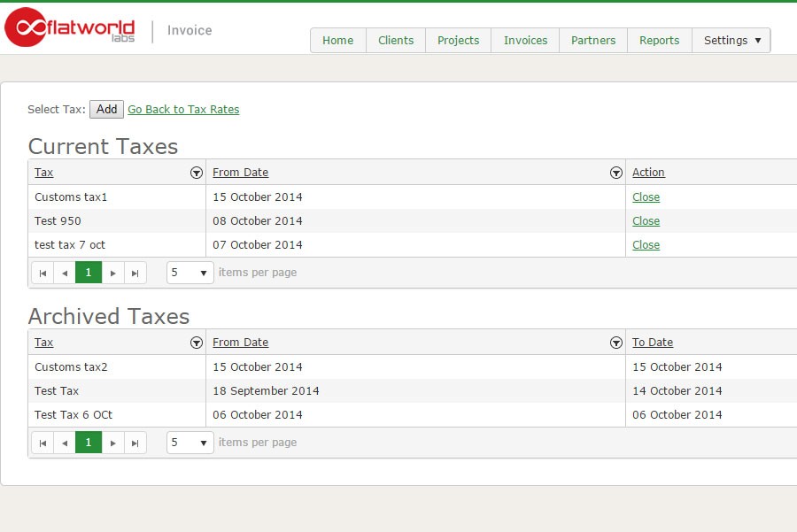Follow the Go Back to Tax Rates link
Screen dimensions: 797x532
(x=183, y=109)
